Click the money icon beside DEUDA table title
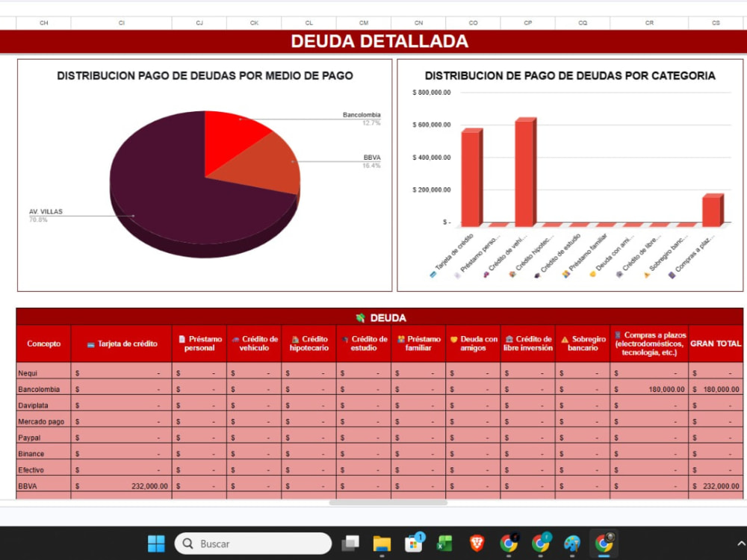Viewport: 747px width, 560px height. click(361, 317)
